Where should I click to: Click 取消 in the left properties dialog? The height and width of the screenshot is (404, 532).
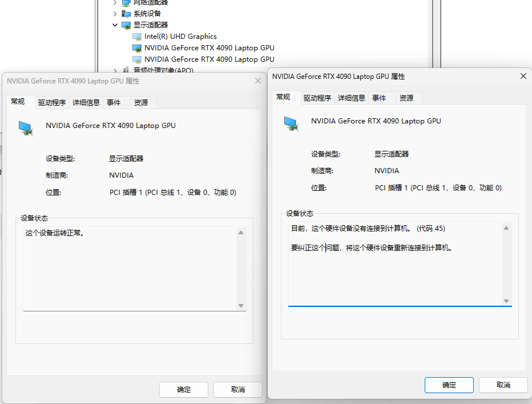(237, 389)
